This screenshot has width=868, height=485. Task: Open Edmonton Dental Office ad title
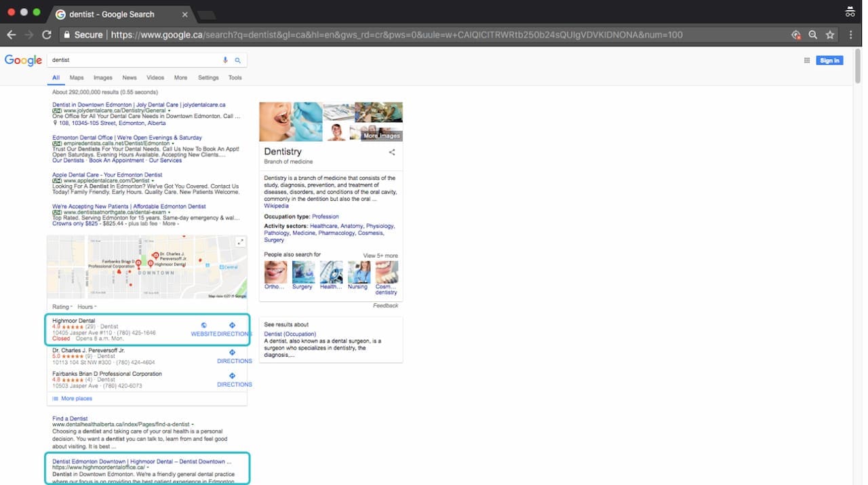tap(127, 138)
